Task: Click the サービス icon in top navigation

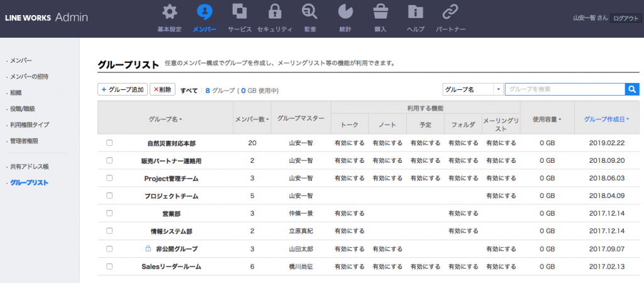Action: pos(240,13)
